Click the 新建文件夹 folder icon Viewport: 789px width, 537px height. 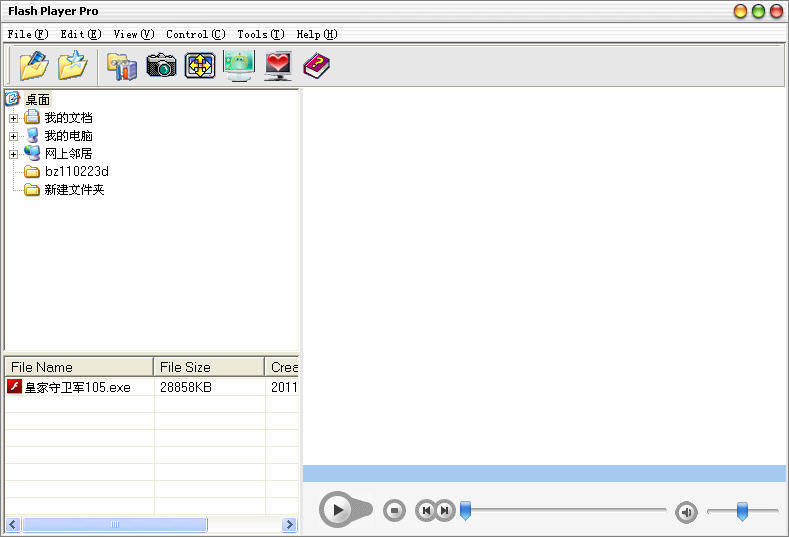pos(32,190)
